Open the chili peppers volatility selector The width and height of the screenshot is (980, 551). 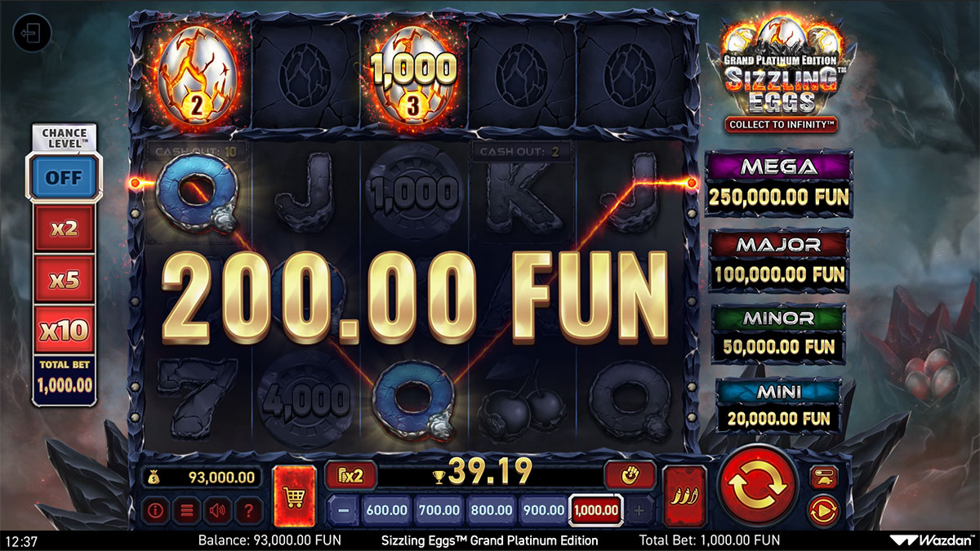684,495
